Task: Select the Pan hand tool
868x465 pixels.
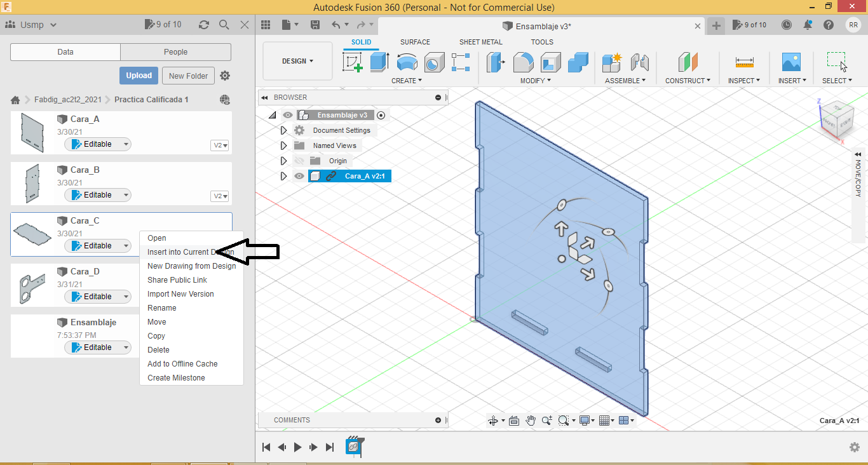Action: coord(531,421)
